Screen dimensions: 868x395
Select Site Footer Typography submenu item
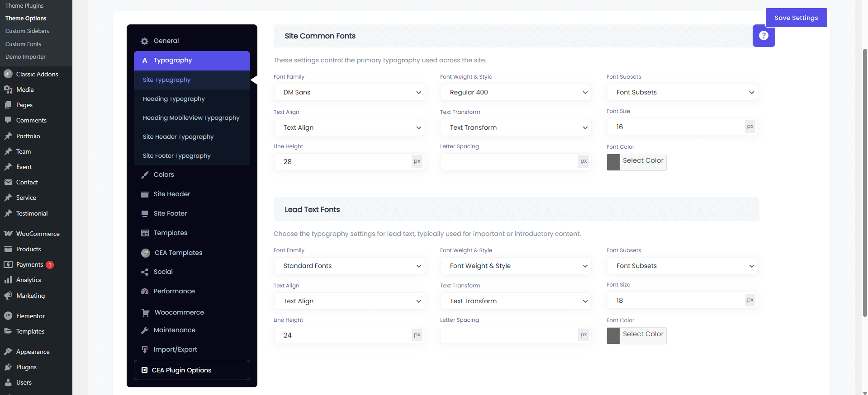176,156
